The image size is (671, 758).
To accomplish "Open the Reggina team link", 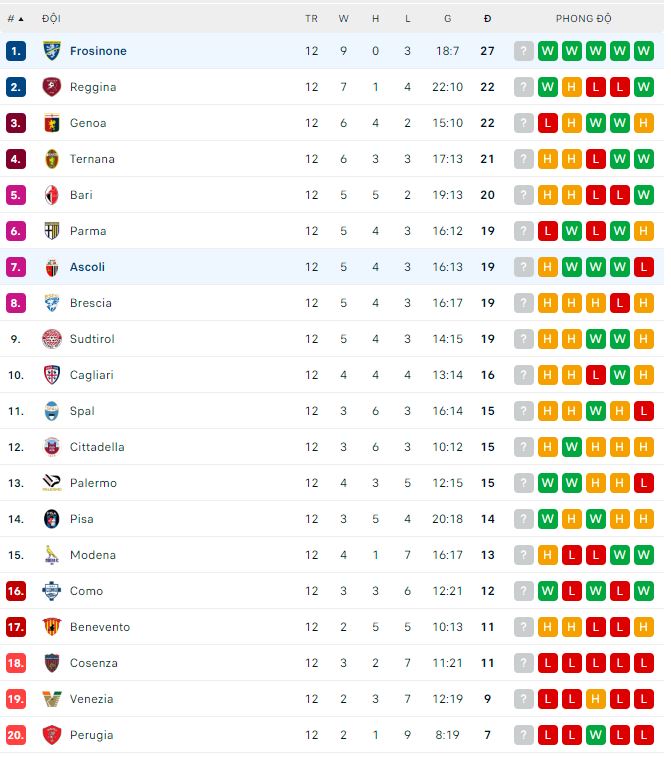I will tap(93, 87).
